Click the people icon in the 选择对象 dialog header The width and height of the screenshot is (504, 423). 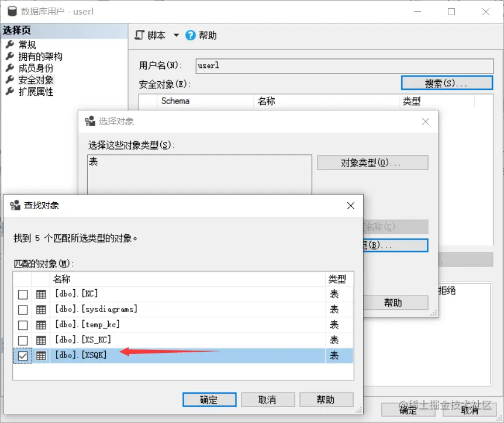(x=89, y=122)
